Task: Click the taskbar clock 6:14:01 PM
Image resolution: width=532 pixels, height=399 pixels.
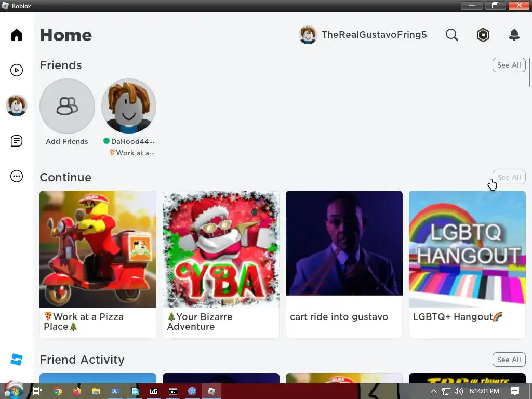Action: 484,391
